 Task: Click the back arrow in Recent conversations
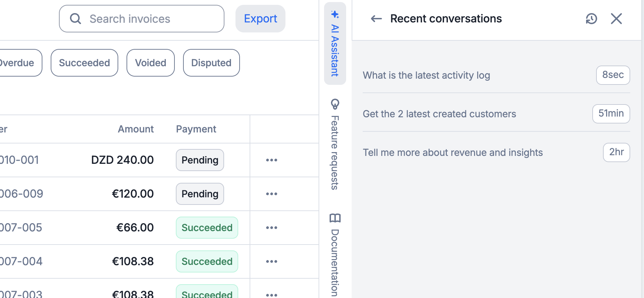tap(376, 19)
